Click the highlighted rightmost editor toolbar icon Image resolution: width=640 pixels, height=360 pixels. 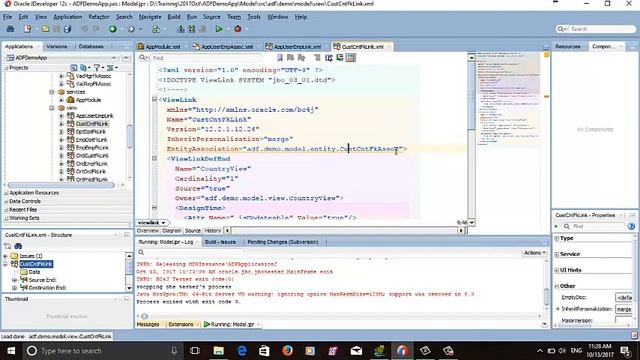351,58
